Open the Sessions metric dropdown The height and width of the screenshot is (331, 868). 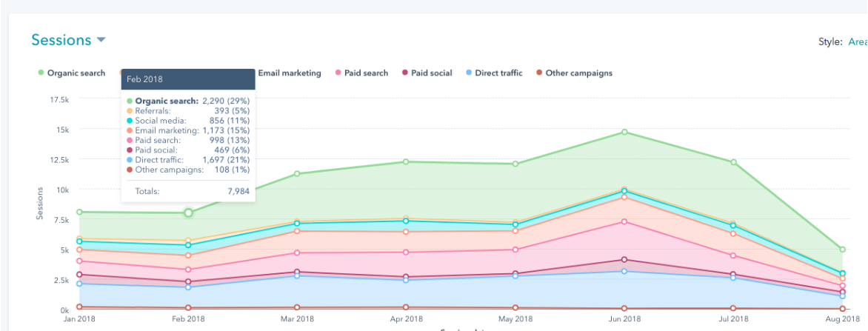pyautogui.click(x=68, y=40)
